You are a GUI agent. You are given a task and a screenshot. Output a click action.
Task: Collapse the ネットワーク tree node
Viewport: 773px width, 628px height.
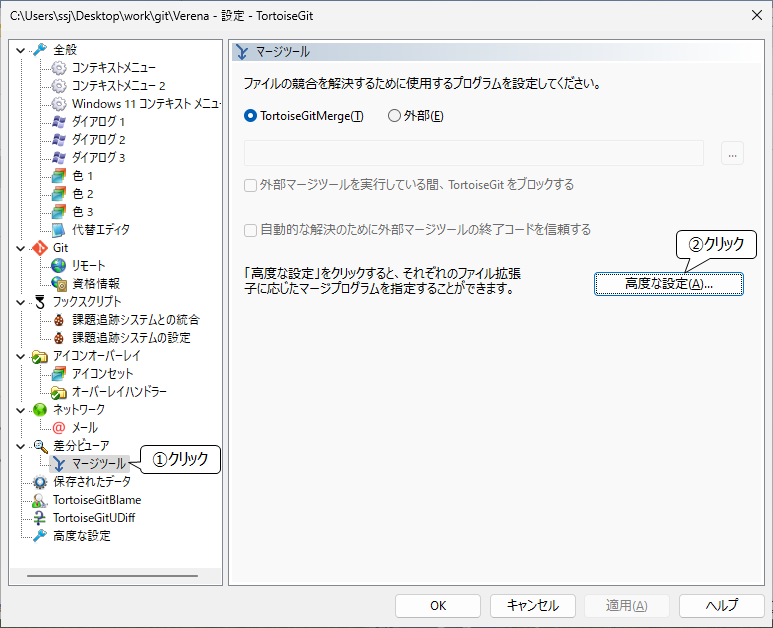(x=21, y=410)
